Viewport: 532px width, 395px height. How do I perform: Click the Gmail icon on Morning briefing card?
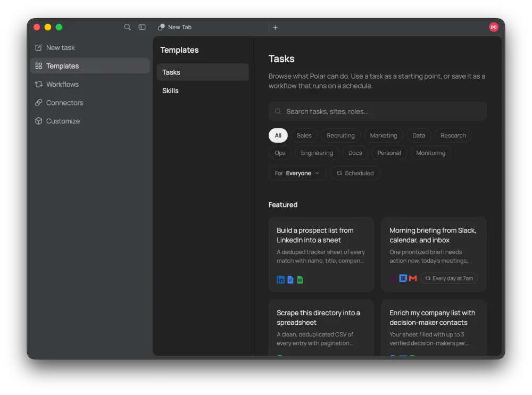pyautogui.click(x=413, y=278)
